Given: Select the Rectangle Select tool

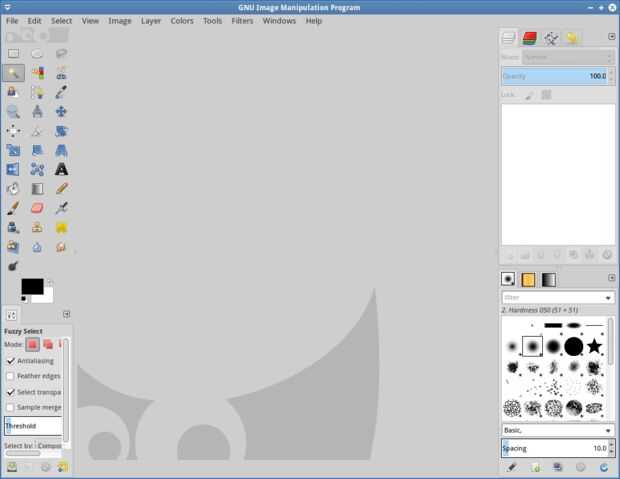Looking at the screenshot, I should 13,53.
